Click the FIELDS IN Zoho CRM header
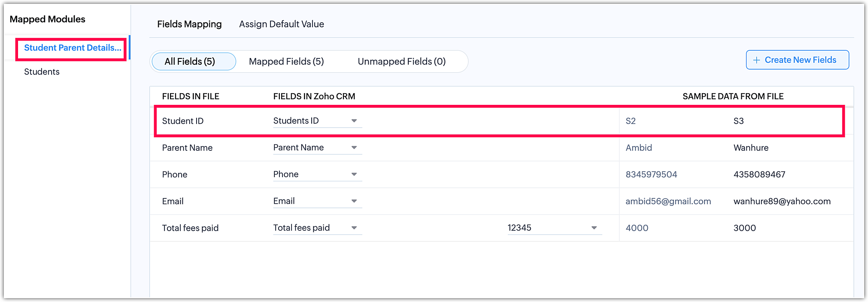This screenshot has height=302, width=868. 314,96
